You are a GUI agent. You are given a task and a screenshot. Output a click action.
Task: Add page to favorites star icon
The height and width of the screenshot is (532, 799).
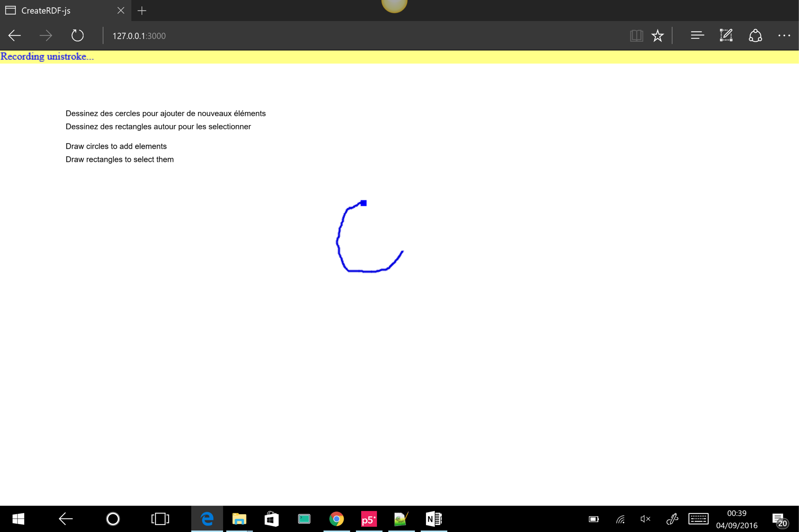click(657, 36)
